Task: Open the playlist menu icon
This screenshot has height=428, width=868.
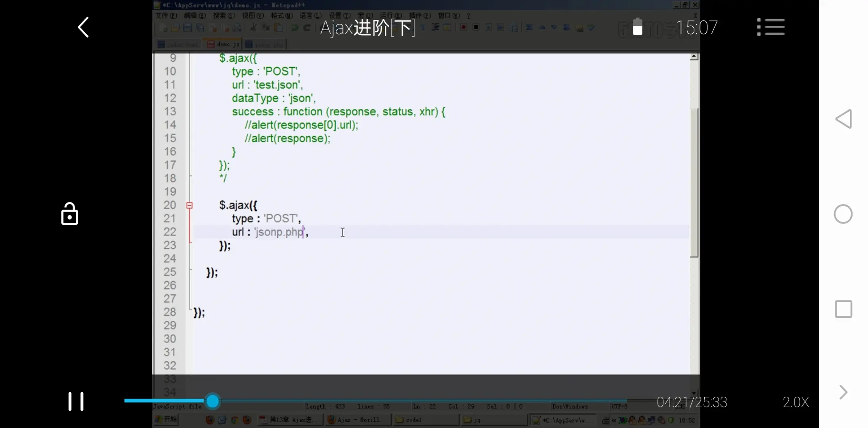Action: pyautogui.click(x=771, y=27)
